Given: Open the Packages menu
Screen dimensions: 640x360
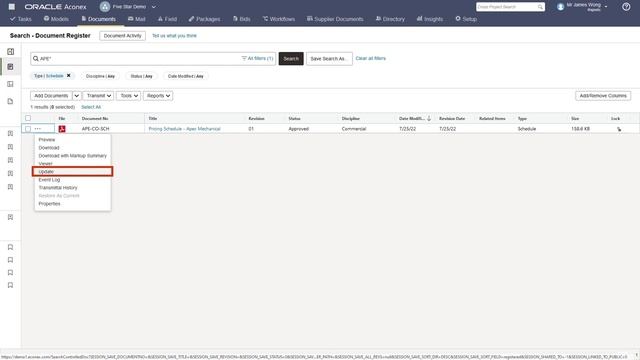Looking at the screenshot, I should click(x=204, y=19).
